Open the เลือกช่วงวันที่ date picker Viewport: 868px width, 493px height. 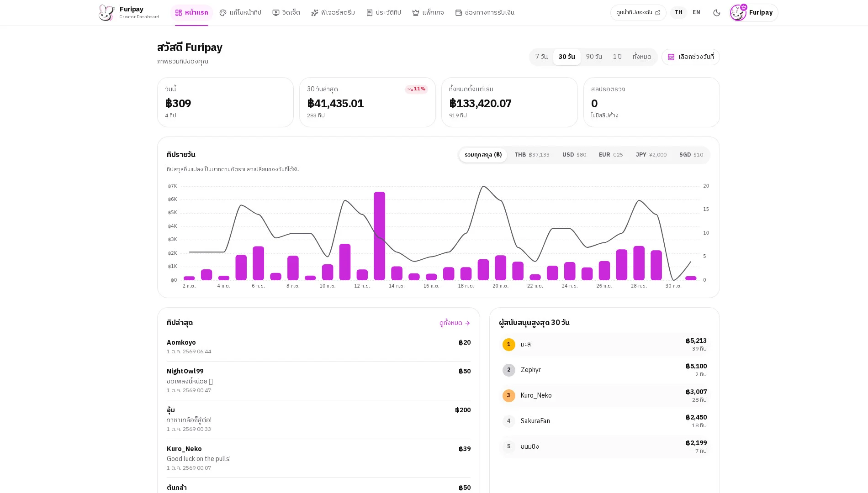[x=691, y=57]
